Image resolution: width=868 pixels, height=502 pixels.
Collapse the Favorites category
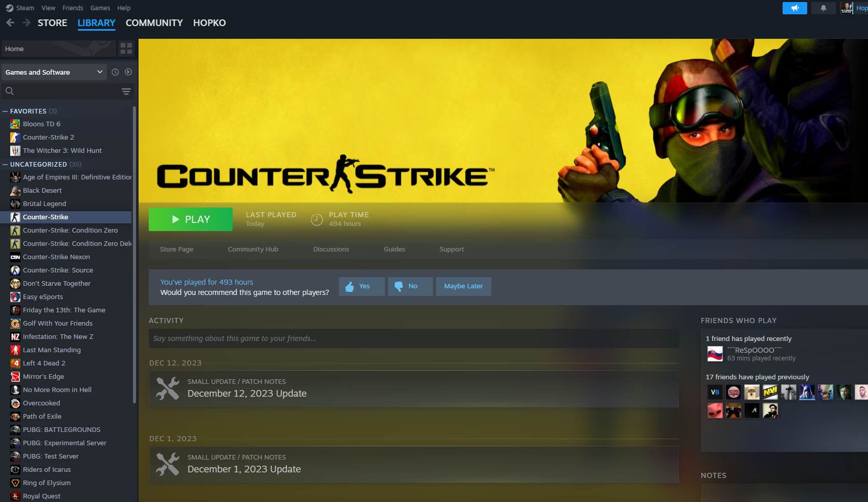(5, 111)
